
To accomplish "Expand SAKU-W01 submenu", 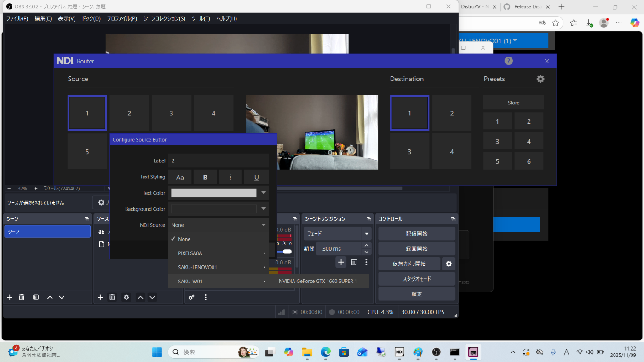I will point(218,281).
